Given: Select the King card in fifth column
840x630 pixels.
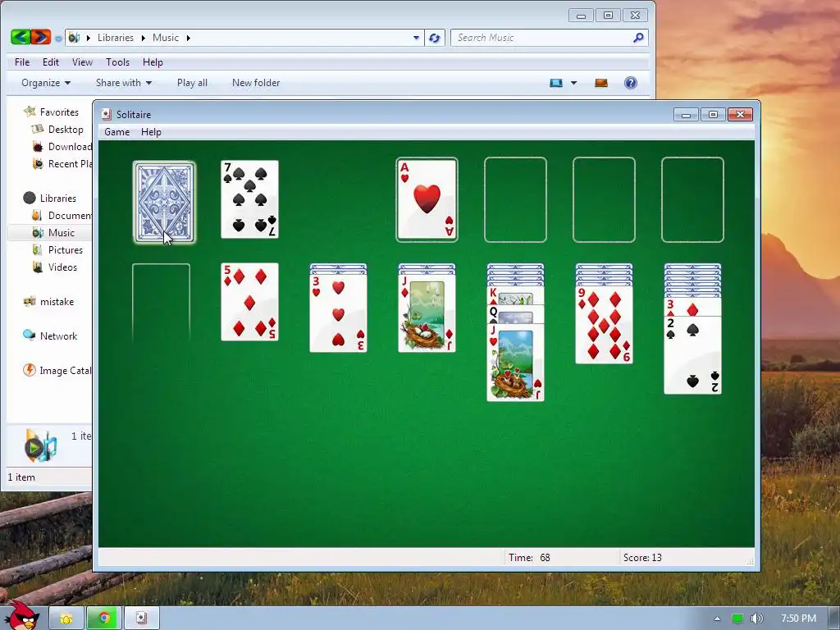Looking at the screenshot, I should point(515,295).
